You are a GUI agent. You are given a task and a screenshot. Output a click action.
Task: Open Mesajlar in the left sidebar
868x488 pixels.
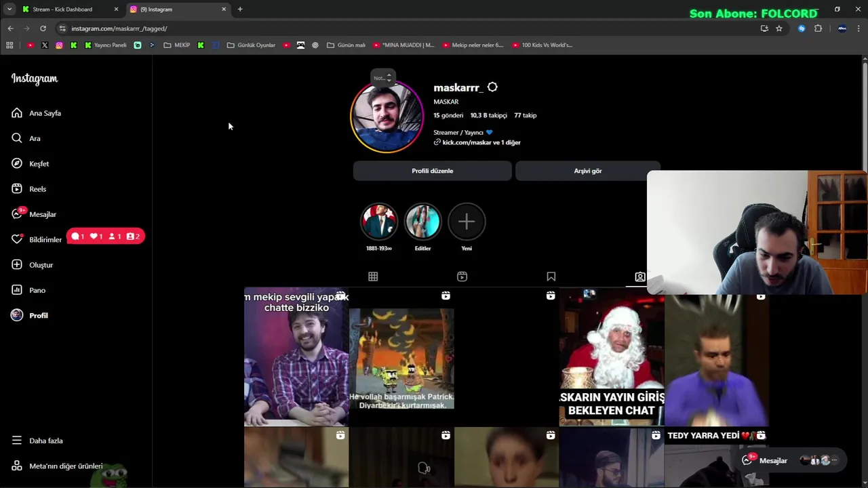coord(34,214)
